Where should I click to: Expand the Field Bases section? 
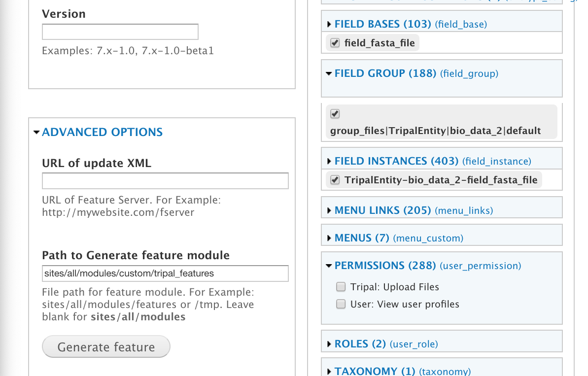(382, 24)
